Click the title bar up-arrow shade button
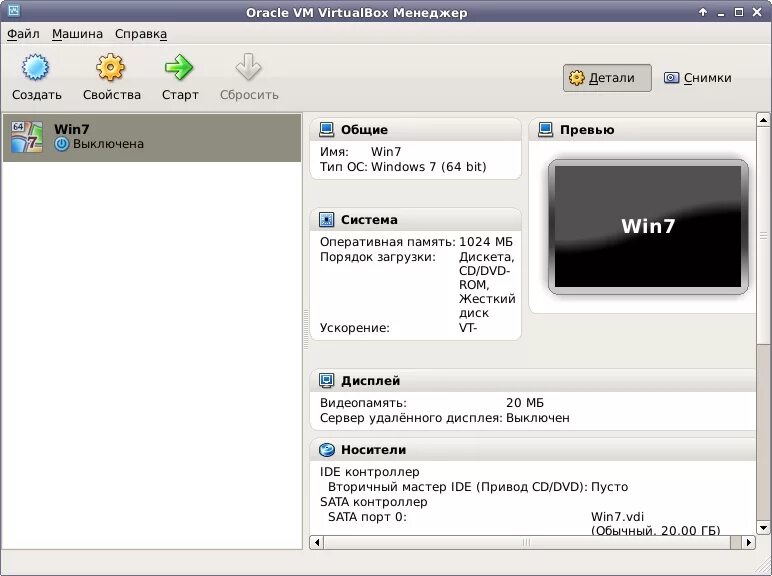772x576 pixels. coord(703,12)
